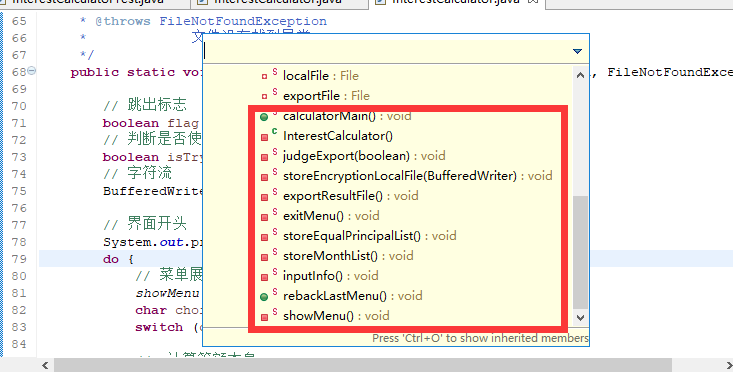733x372 pixels.
Task: Click the '// 字符流' comment on line 74
Action: point(137,173)
